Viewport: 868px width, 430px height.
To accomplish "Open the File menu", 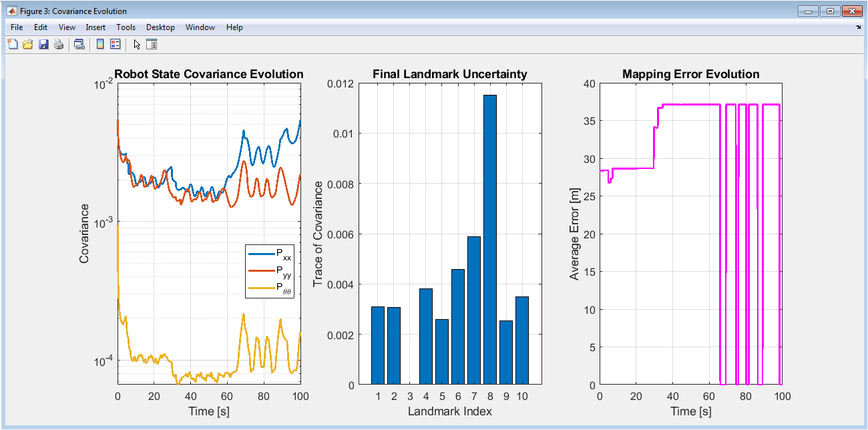I will pyautogui.click(x=17, y=27).
